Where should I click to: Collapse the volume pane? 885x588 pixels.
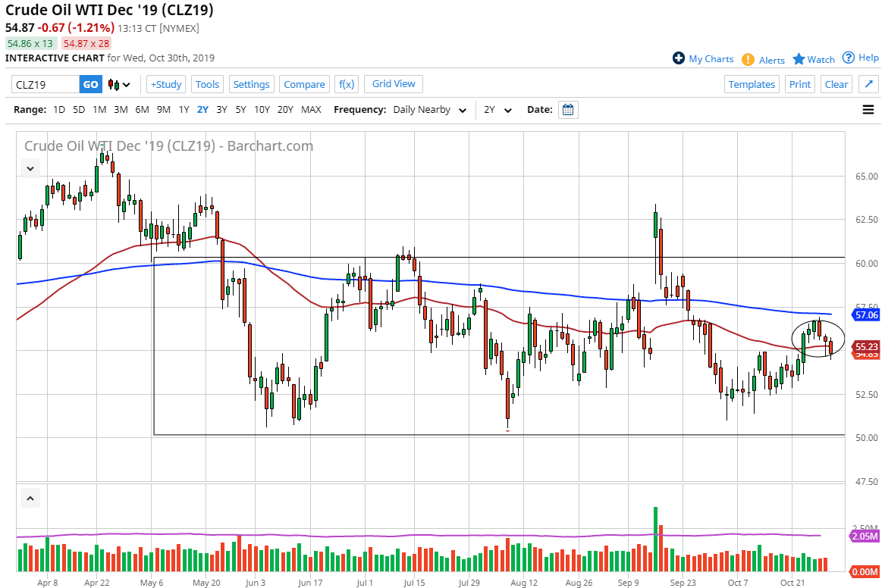click(x=30, y=499)
